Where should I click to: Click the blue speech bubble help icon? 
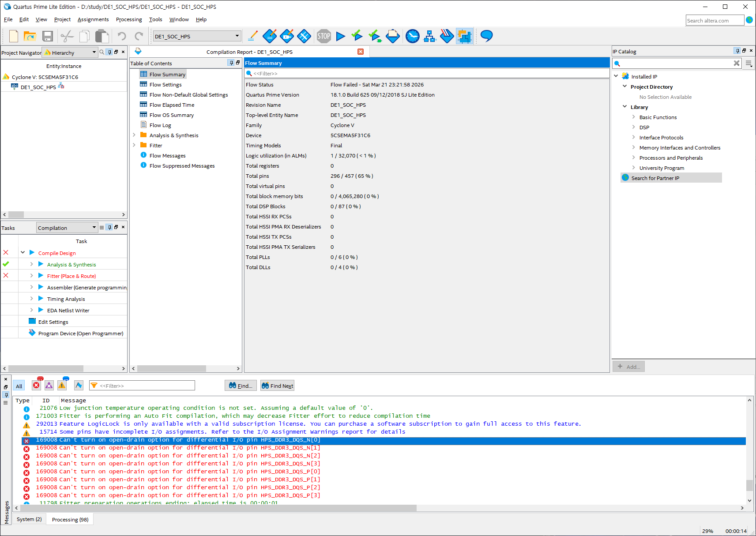tap(486, 36)
